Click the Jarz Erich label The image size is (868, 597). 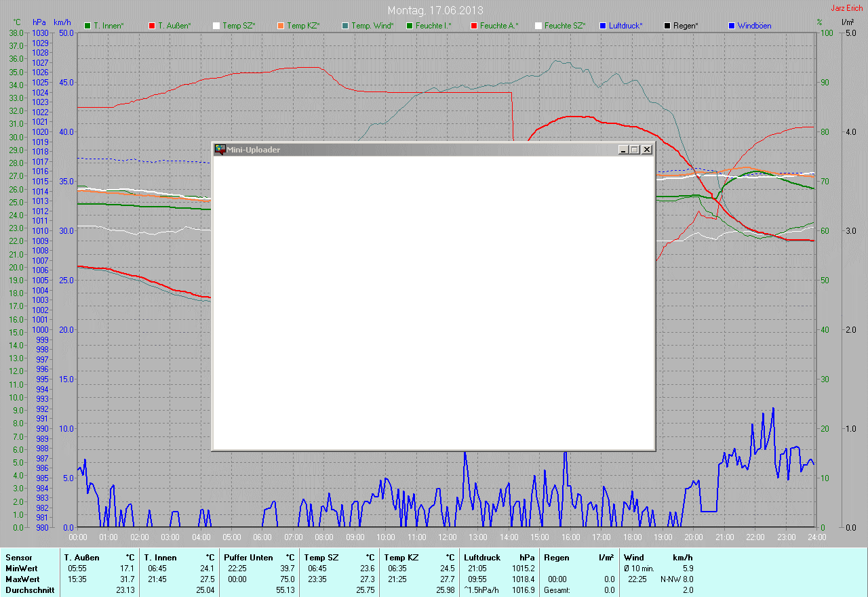(846, 8)
